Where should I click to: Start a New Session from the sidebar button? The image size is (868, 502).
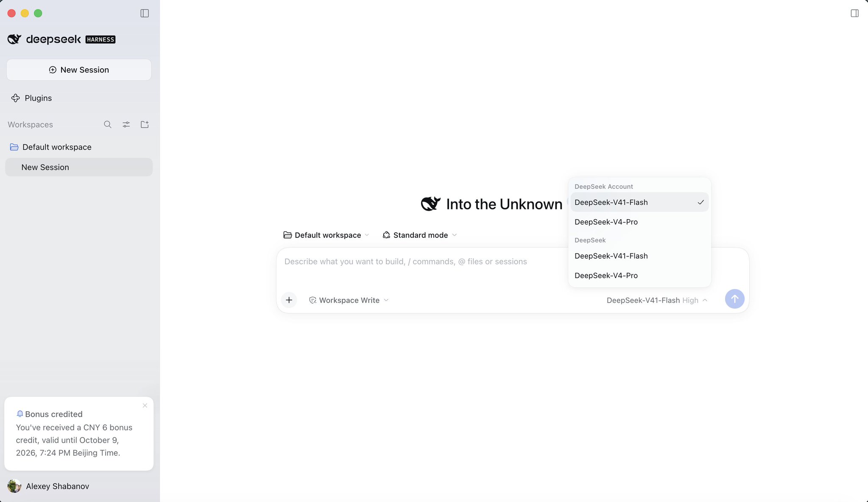(79, 70)
